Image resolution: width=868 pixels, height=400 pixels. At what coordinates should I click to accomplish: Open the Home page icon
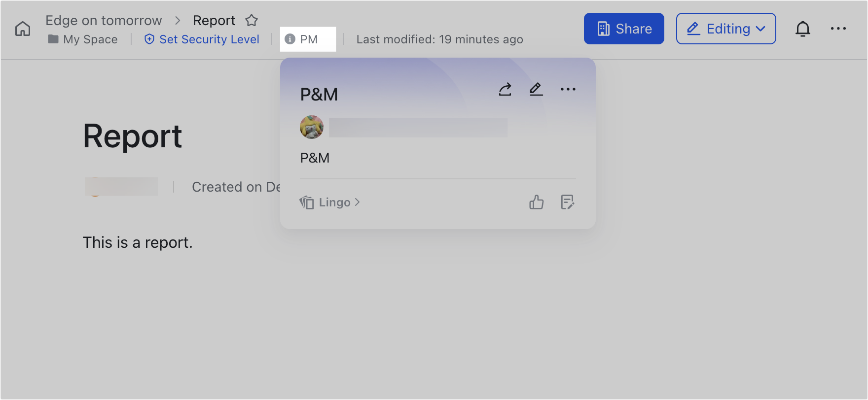[22, 29]
